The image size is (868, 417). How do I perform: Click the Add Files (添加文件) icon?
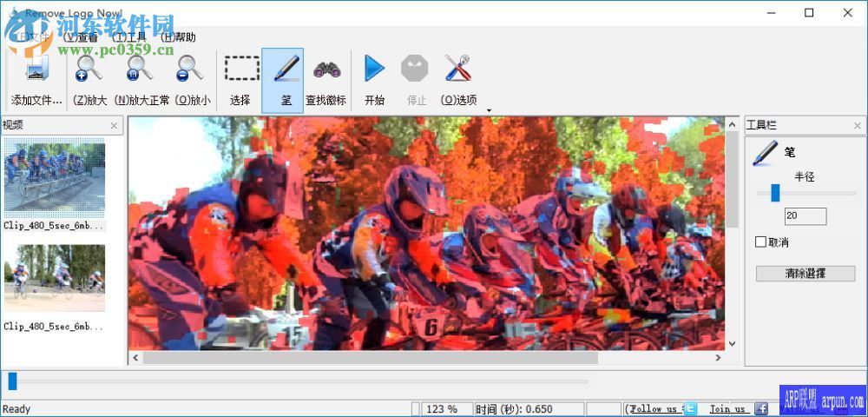pos(36,70)
